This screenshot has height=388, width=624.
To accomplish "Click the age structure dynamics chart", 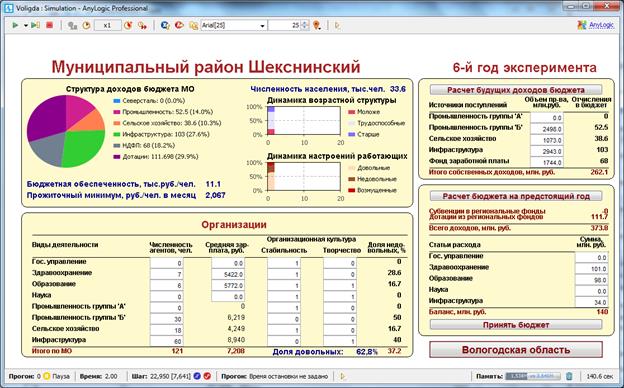I will click(304, 121).
